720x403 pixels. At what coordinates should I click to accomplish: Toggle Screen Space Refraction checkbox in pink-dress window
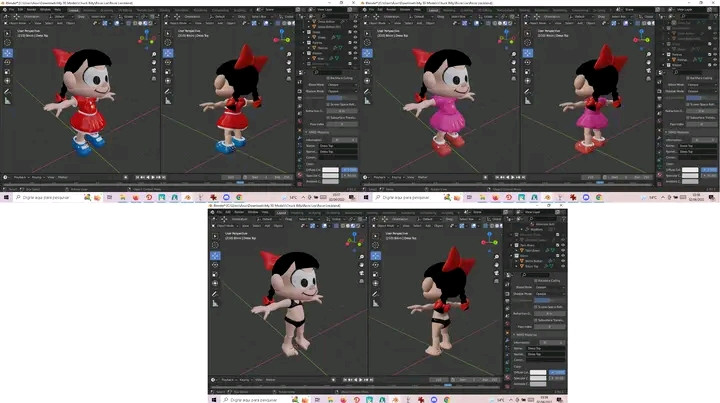[x=688, y=104]
